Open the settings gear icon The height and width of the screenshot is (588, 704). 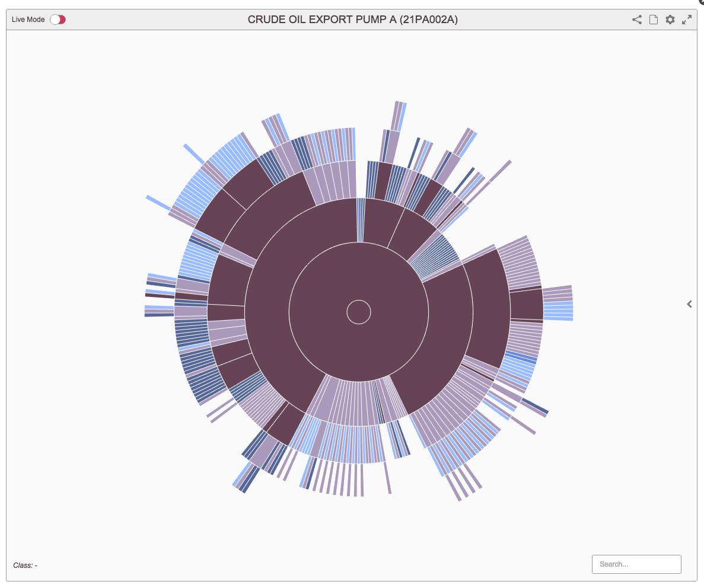(670, 20)
